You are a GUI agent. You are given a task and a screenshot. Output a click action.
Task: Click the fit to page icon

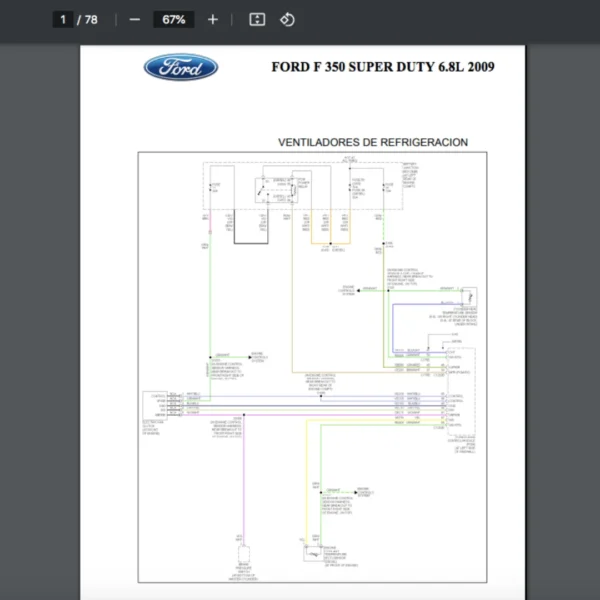257,19
